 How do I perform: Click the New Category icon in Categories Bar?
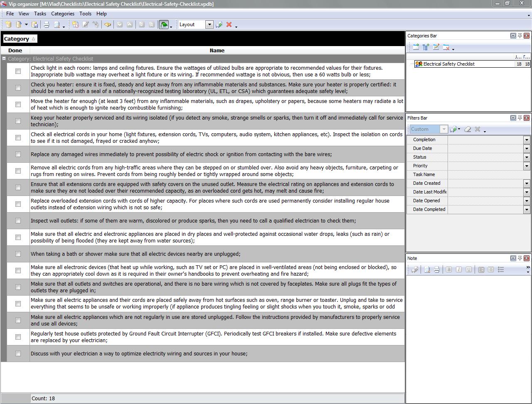[416, 47]
